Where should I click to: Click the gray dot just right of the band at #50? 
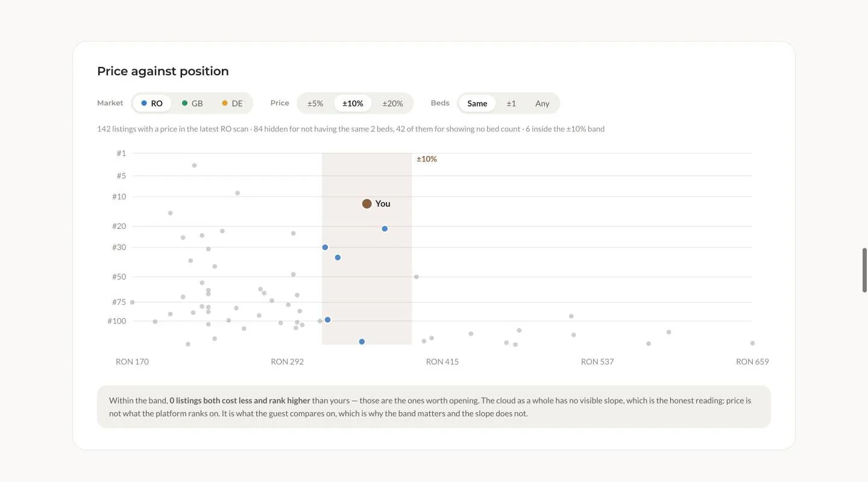(x=416, y=277)
